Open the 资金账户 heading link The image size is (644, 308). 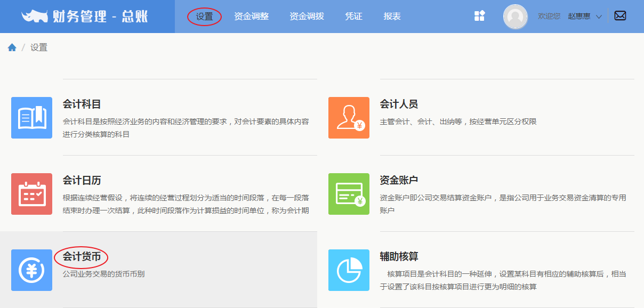click(x=399, y=180)
